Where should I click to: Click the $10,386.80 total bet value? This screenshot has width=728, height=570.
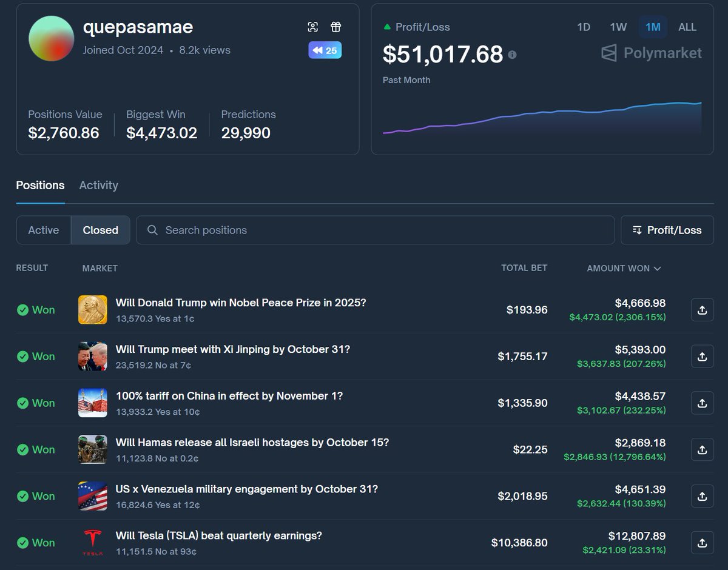[x=519, y=543]
